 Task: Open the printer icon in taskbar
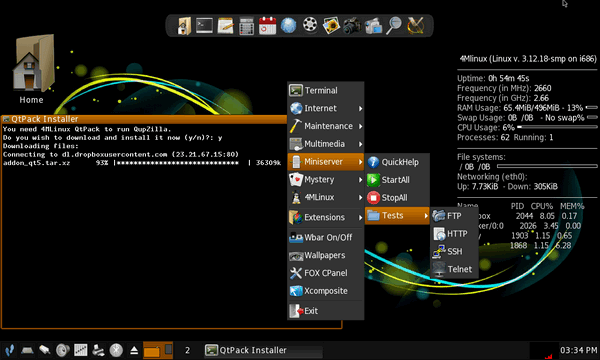98,350
